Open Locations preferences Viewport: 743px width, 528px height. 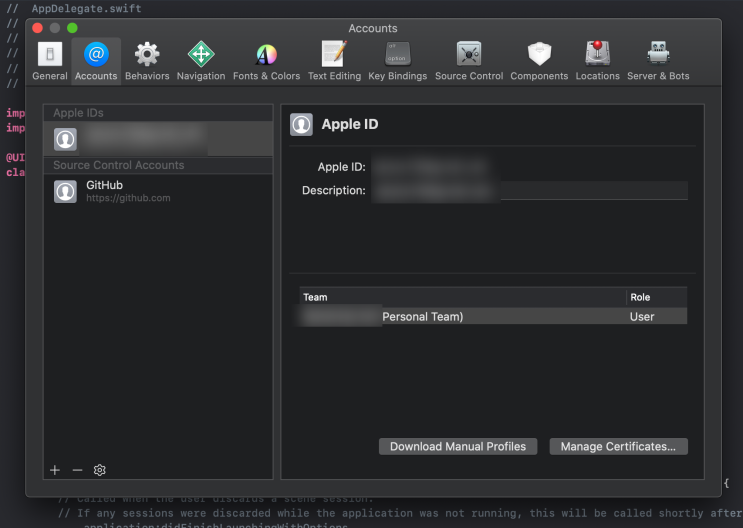click(598, 61)
